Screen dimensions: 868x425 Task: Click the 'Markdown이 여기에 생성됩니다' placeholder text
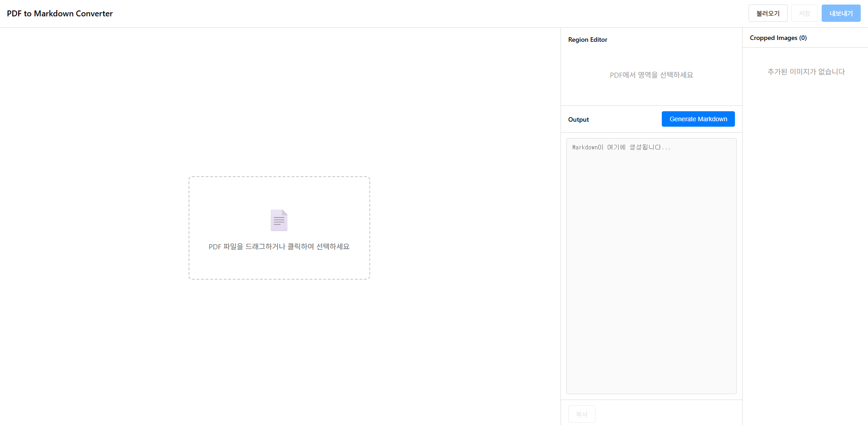point(621,148)
